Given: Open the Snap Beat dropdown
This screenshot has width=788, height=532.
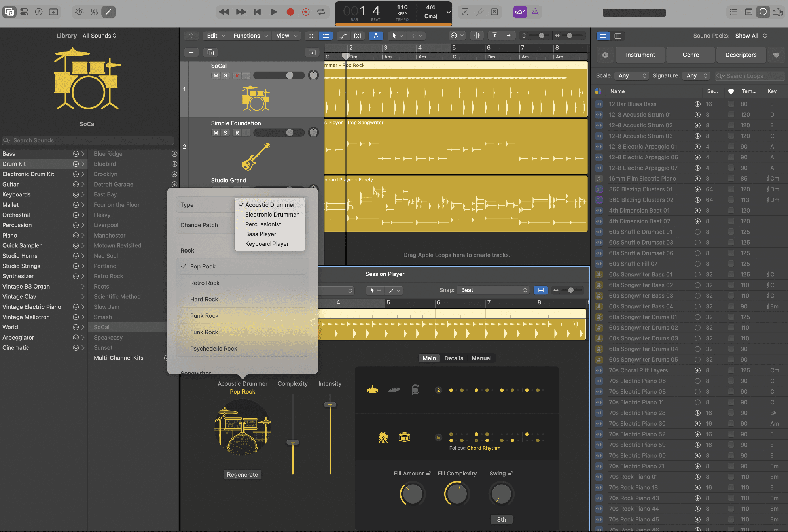Looking at the screenshot, I should click(x=493, y=290).
